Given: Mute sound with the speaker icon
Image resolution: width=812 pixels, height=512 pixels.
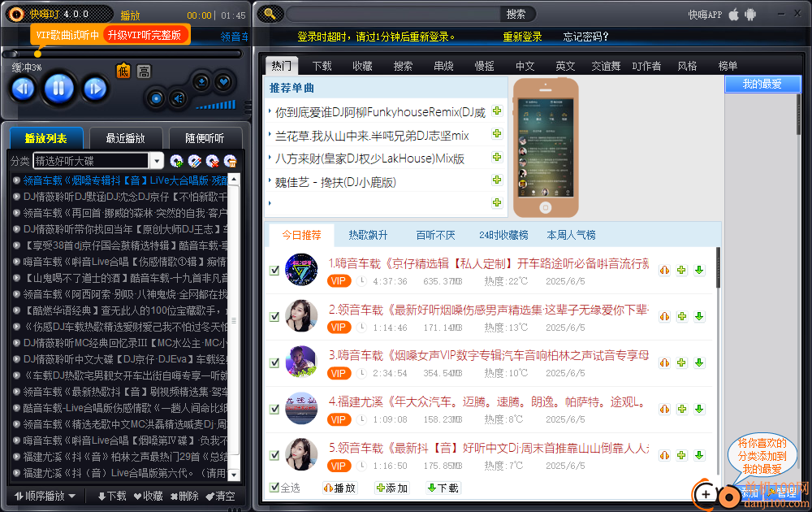Looking at the screenshot, I should point(179,98).
